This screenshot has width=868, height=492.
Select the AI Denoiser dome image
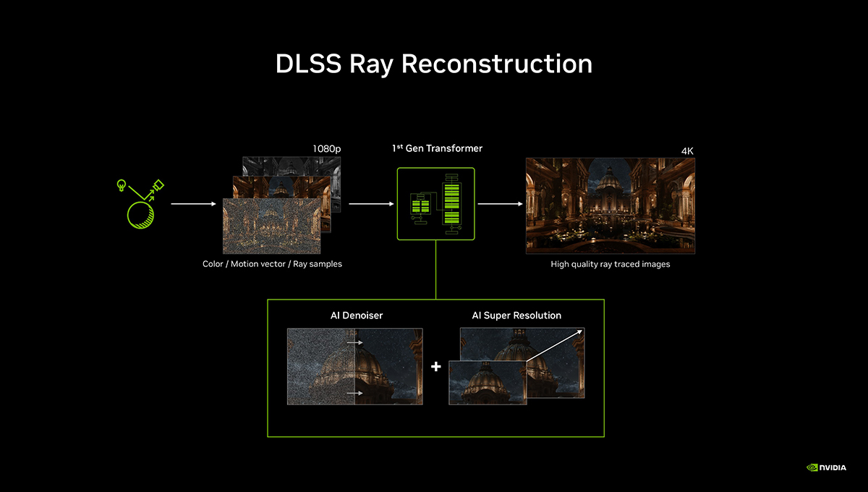[x=354, y=366]
